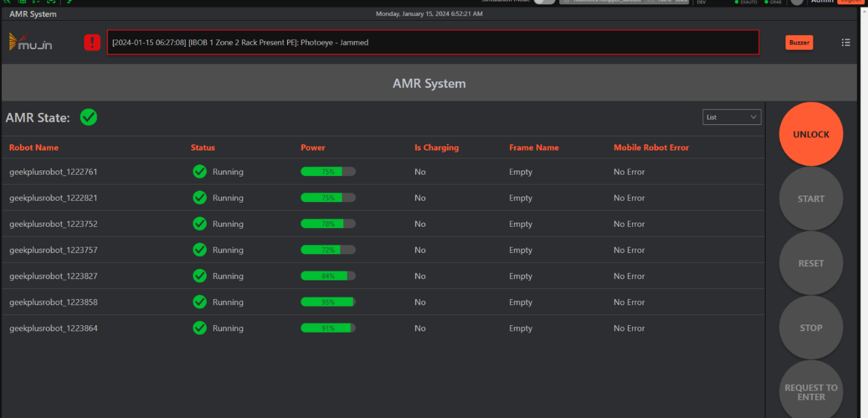Click Is Charging No for geekplusrobot_1223752
The height and width of the screenshot is (418, 868).
point(420,224)
